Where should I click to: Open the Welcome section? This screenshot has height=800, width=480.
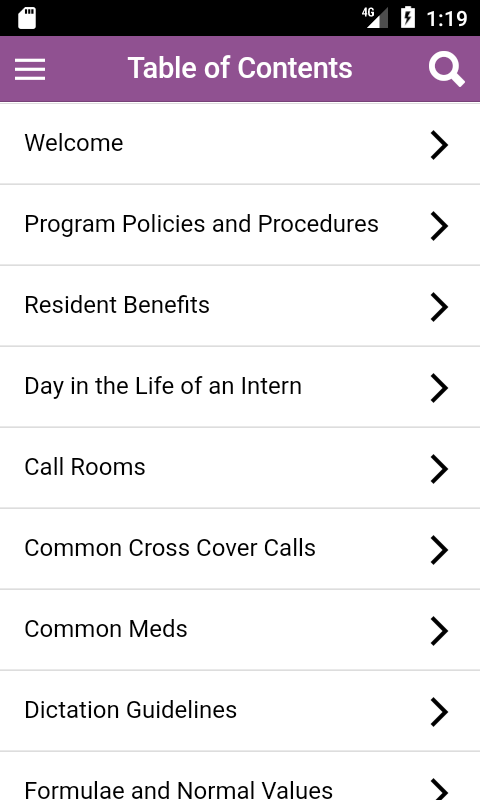(240, 144)
